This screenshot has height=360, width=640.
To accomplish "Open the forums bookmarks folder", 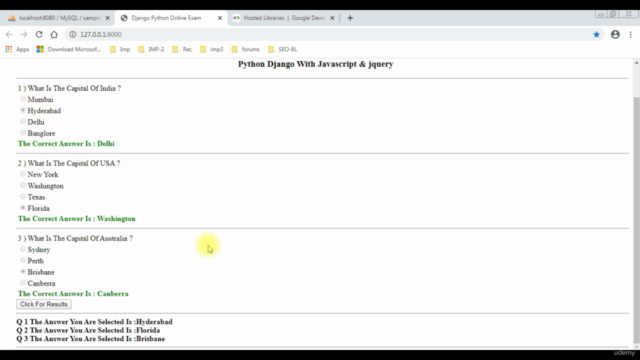I will pos(245,49).
